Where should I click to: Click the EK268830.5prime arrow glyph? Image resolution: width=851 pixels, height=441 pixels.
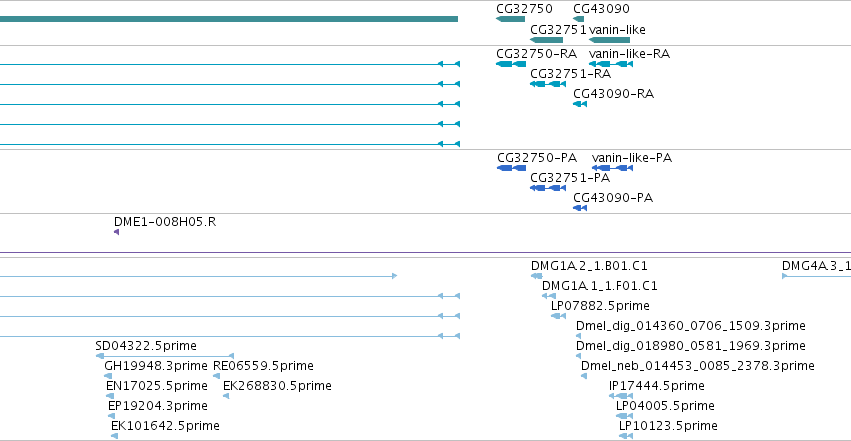pos(226,396)
